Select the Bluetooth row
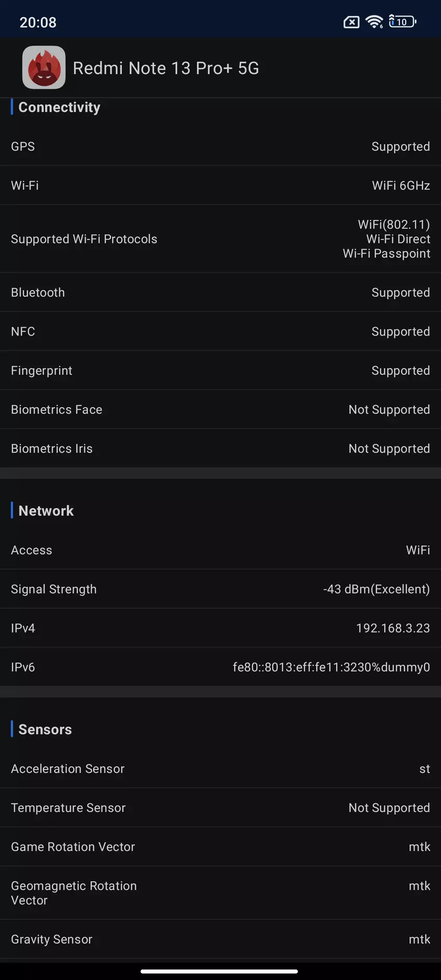Viewport: 441px width, 980px height. [220, 292]
